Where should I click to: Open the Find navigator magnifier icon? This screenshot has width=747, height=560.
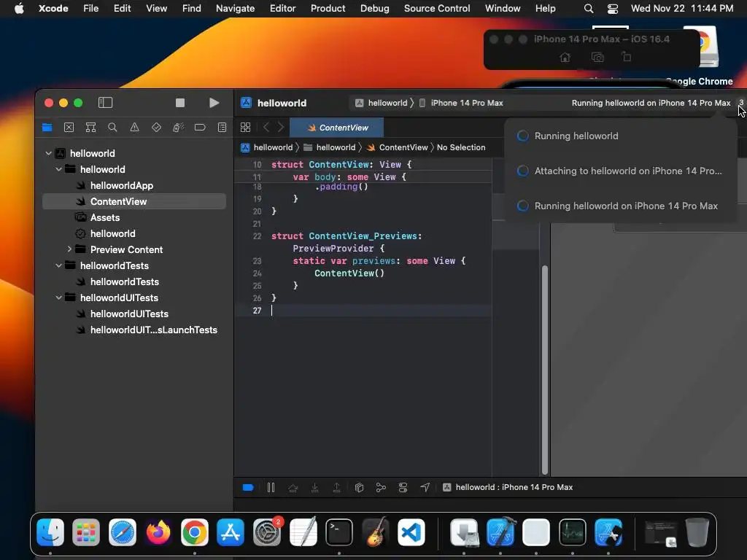click(112, 128)
